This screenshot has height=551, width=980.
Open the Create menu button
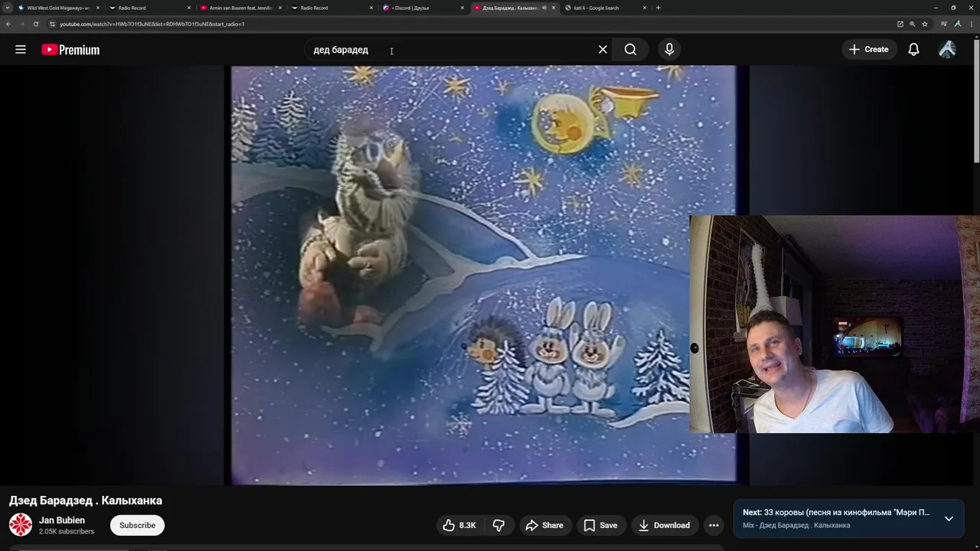(x=868, y=50)
